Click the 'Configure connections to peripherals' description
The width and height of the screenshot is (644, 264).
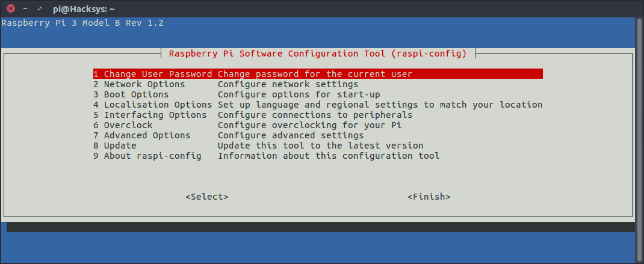tap(315, 115)
